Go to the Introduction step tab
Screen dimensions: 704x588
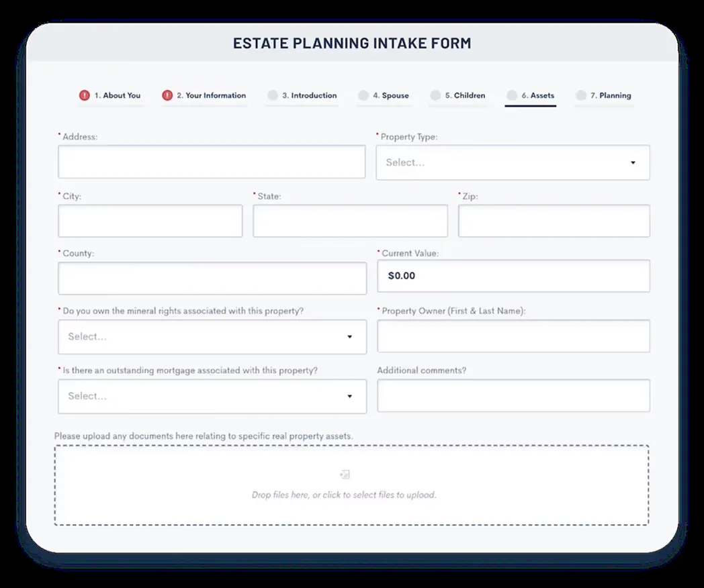310,95
